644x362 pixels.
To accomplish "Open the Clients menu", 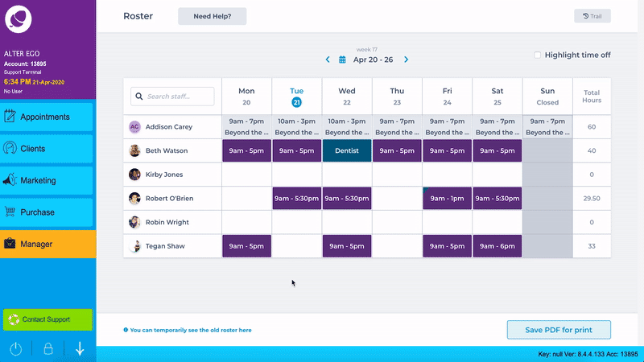I will (47, 149).
